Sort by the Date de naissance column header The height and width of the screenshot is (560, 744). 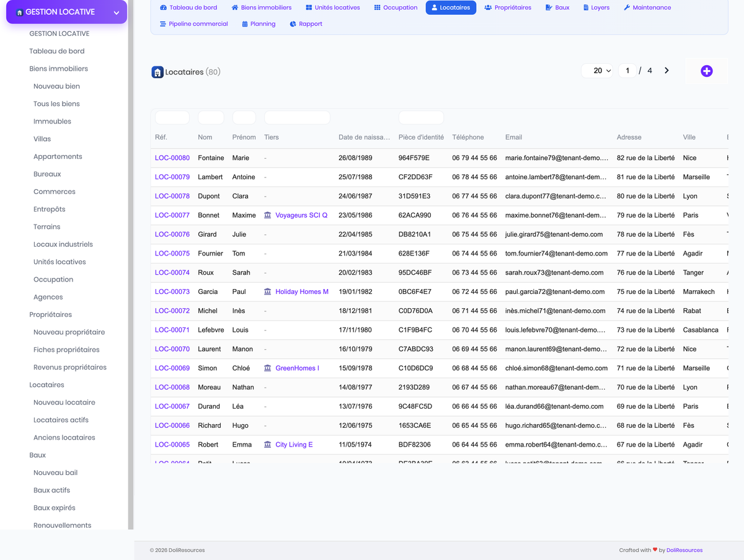(364, 137)
